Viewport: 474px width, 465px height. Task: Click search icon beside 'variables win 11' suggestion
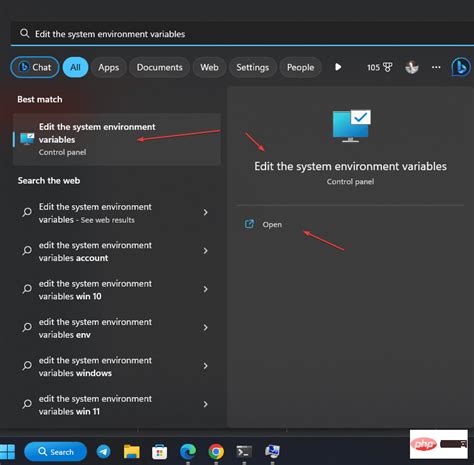[x=27, y=404]
